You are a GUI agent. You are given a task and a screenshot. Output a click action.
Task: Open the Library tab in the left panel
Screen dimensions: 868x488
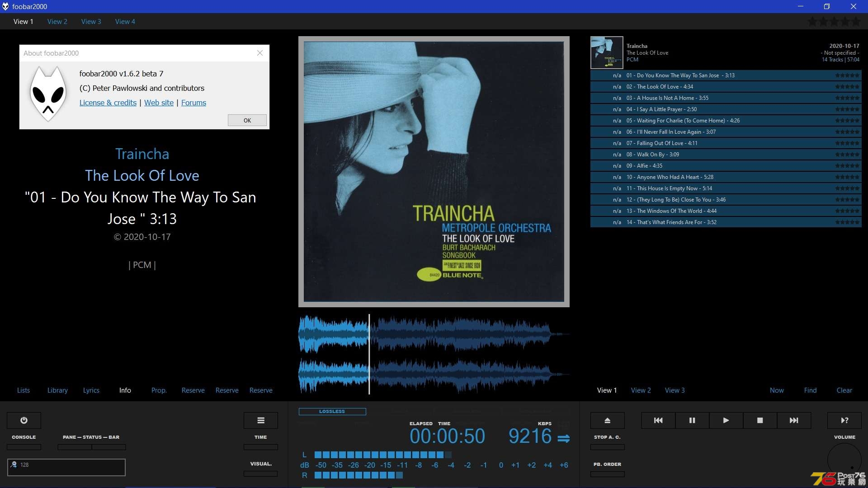point(57,390)
